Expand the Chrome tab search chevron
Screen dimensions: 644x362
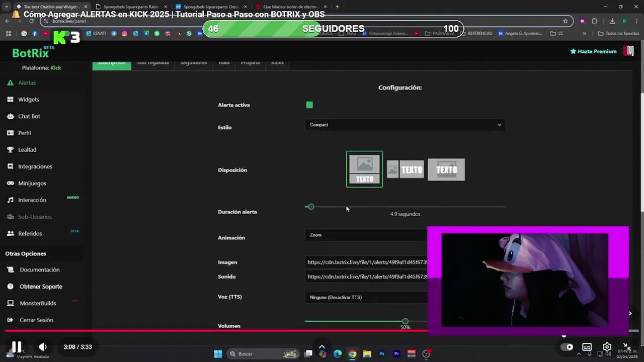pos(7,7)
